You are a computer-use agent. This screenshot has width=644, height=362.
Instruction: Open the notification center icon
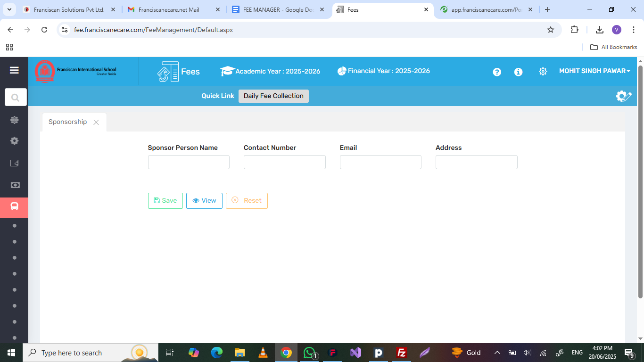pyautogui.click(x=629, y=353)
